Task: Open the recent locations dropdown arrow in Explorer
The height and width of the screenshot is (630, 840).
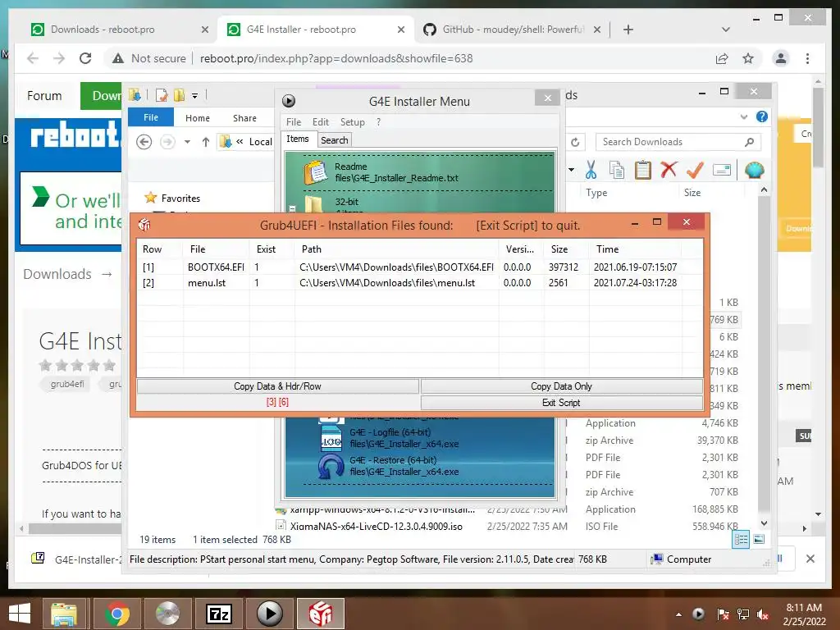Action: (x=187, y=142)
